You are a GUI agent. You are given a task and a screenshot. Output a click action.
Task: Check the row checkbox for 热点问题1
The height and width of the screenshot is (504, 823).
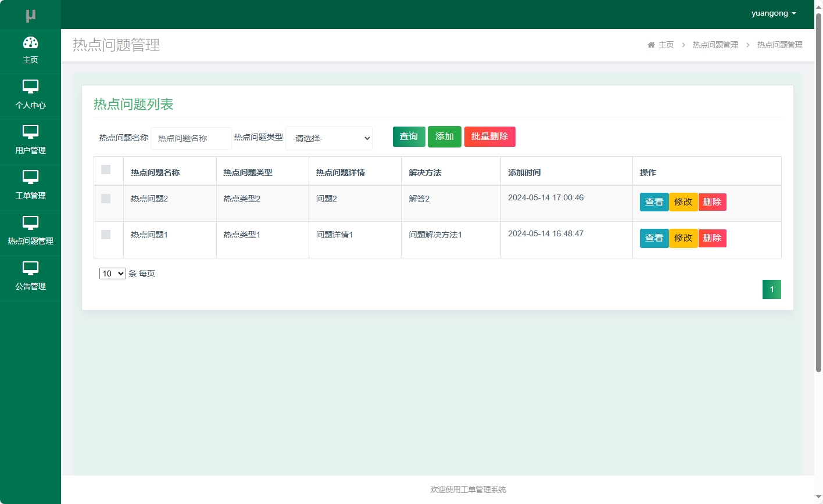click(x=106, y=235)
